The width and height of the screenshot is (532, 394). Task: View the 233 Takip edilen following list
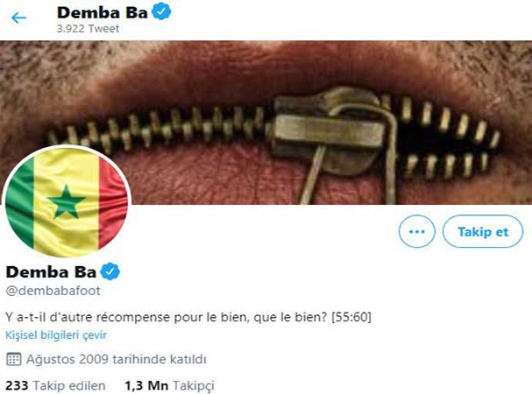tap(55, 385)
